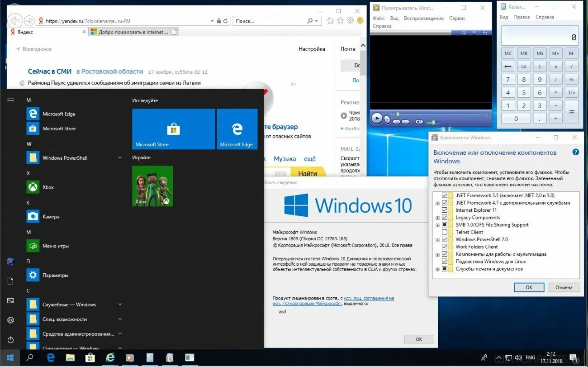
Task: Uncheck Work Folders Client component
Action: click(445, 247)
